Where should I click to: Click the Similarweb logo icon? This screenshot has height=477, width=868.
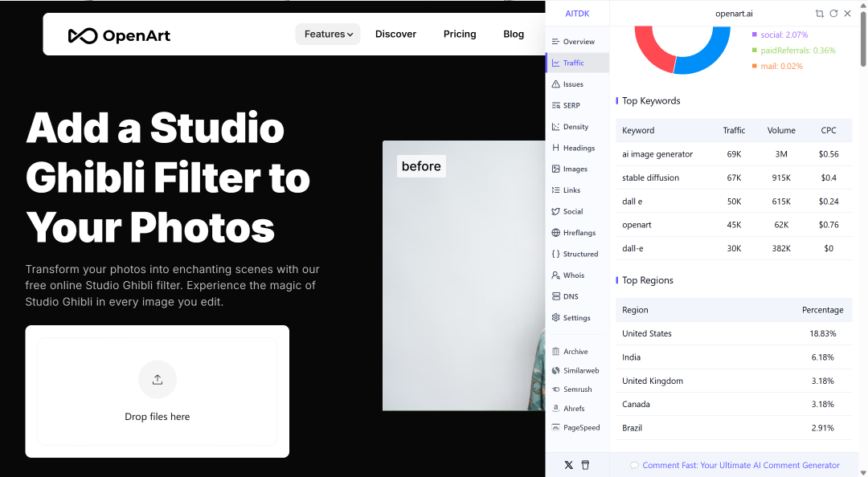tap(556, 370)
